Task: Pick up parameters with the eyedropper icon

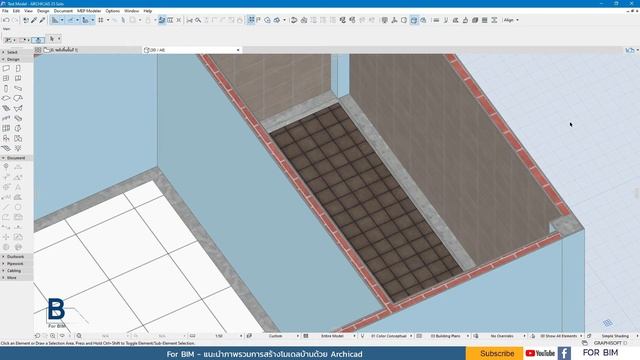Action: 34,20
